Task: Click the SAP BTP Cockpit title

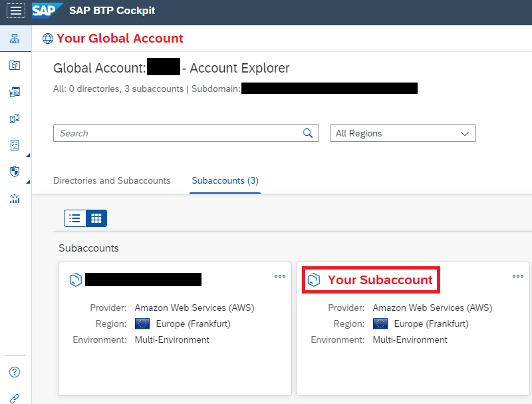Action: pos(112,11)
